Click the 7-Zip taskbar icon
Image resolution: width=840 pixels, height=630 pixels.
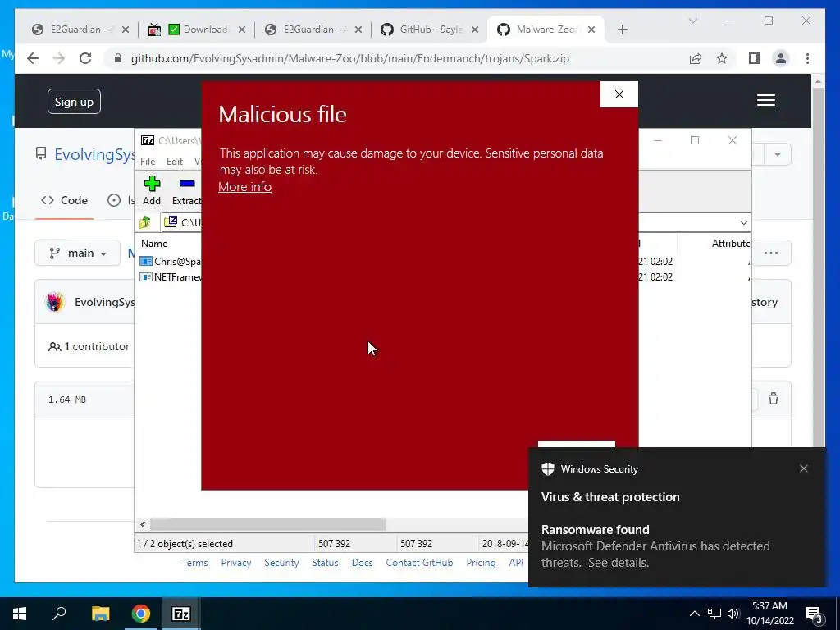(x=181, y=614)
